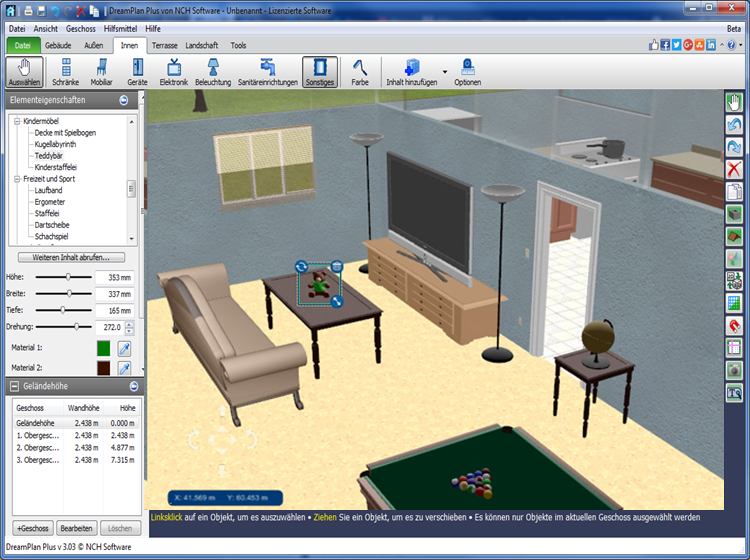Open the Elektronik category
This screenshot has width=750, height=560.
pos(174,72)
